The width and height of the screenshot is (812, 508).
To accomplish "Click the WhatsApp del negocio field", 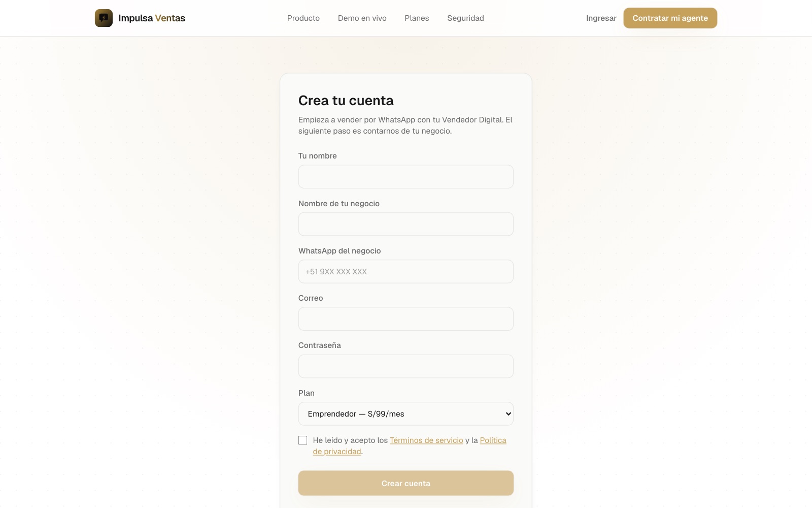I will 406,271.
